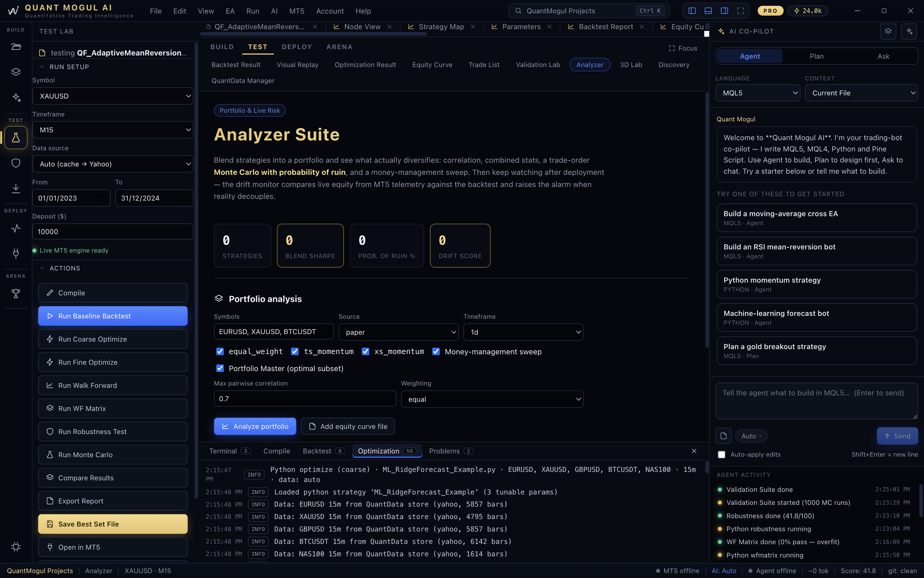Click Save Best Set File button
The width and height of the screenshot is (924, 578).
click(x=113, y=524)
